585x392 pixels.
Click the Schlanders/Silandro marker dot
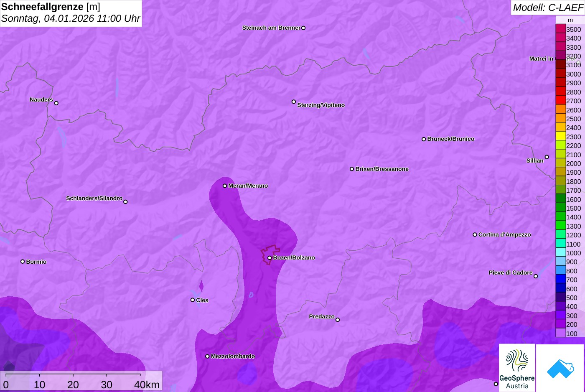coord(125,202)
